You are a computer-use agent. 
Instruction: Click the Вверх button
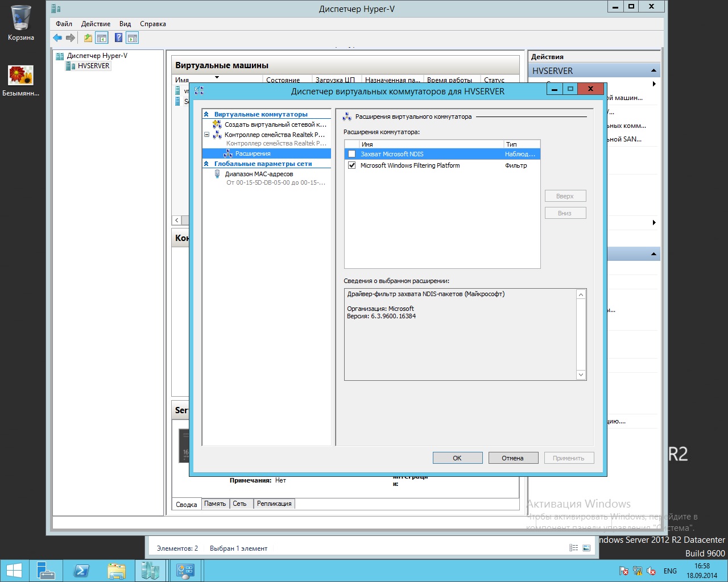tap(565, 196)
